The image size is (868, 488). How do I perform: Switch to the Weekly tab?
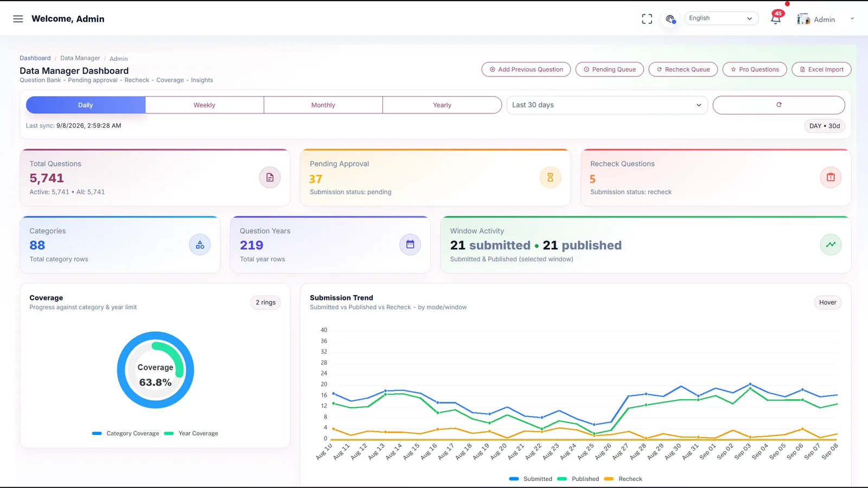[x=205, y=105]
